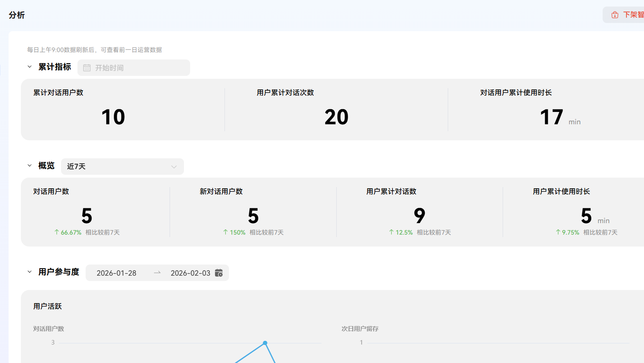Click the 用户累计对话次数 value 20
The height and width of the screenshot is (363, 644).
pyautogui.click(x=336, y=117)
